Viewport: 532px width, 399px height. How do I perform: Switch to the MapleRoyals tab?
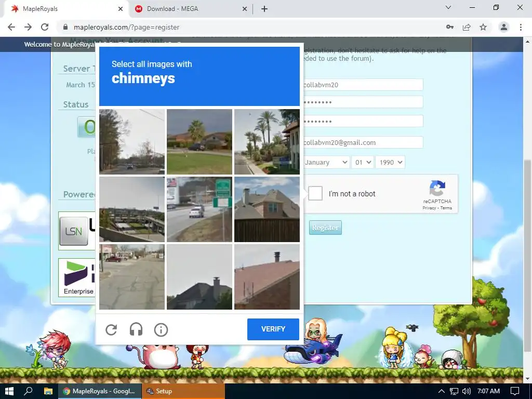point(66,9)
